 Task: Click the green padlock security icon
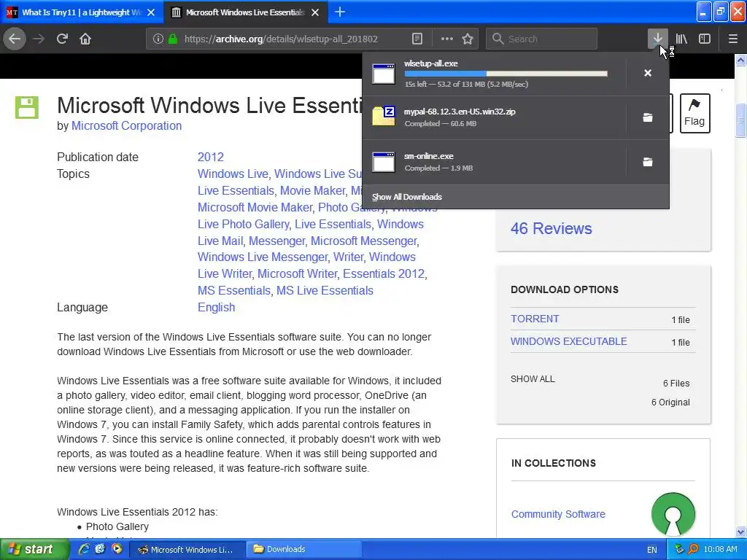[173, 39]
